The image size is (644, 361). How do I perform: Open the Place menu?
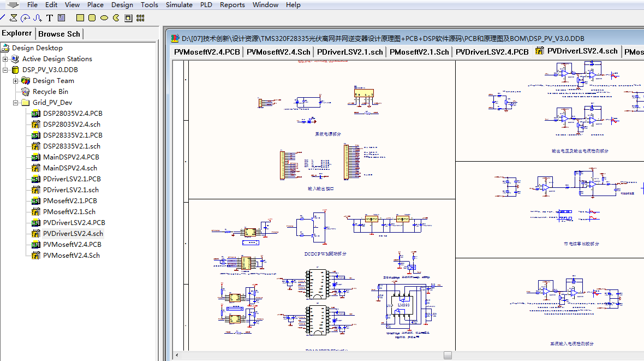pyautogui.click(x=96, y=4)
